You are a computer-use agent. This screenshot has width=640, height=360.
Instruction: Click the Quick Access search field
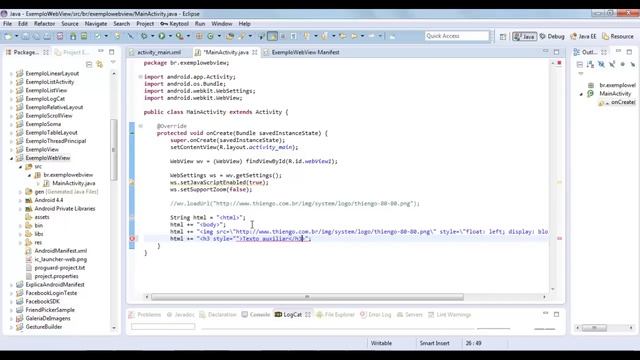click(457, 36)
